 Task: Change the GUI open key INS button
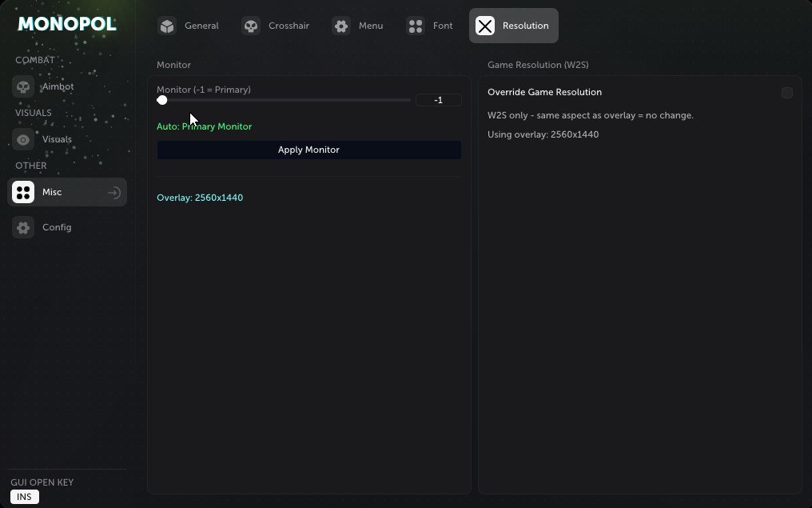click(24, 497)
